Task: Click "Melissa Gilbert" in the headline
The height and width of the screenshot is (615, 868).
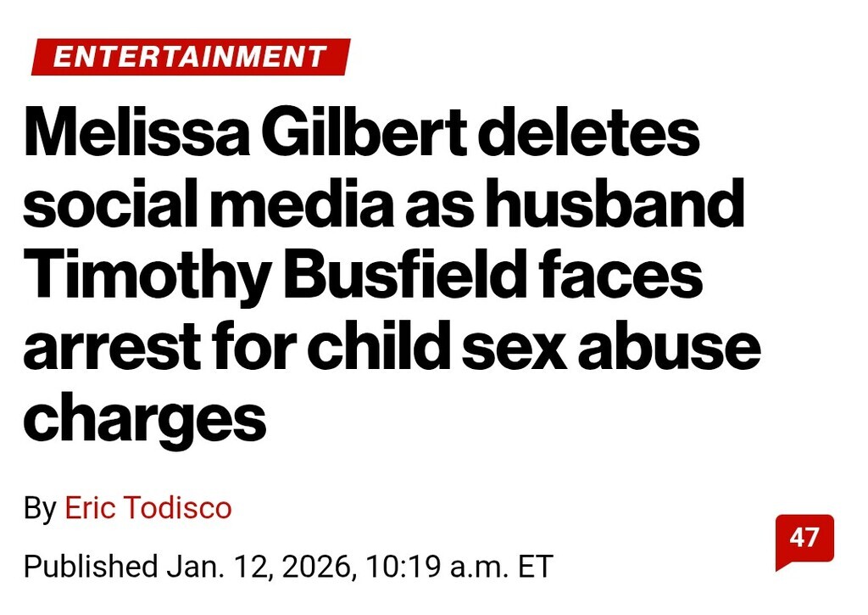Action: pos(244,135)
